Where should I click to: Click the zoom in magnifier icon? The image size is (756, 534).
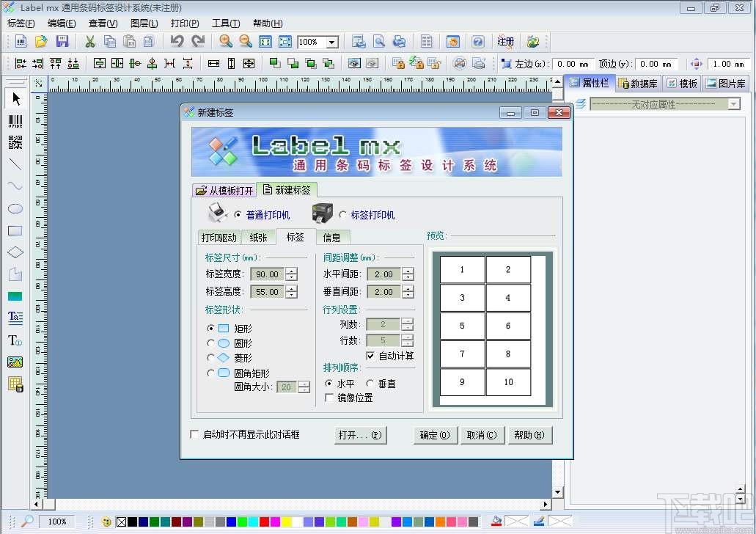pos(226,42)
